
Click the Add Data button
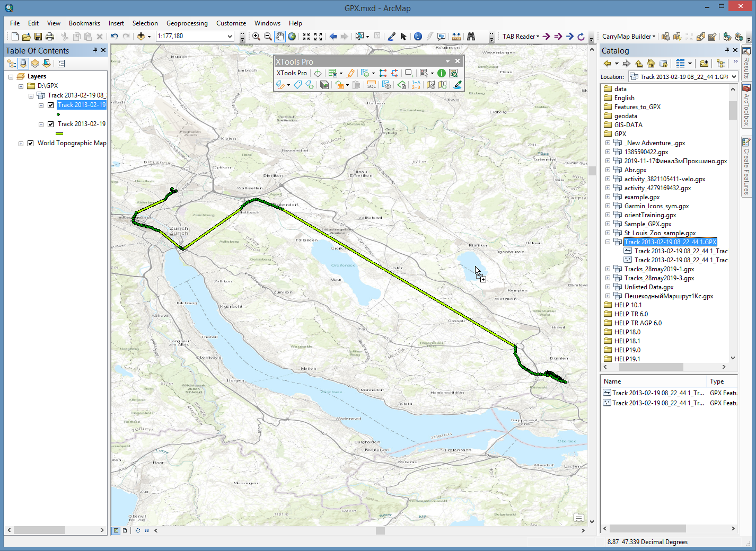140,37
